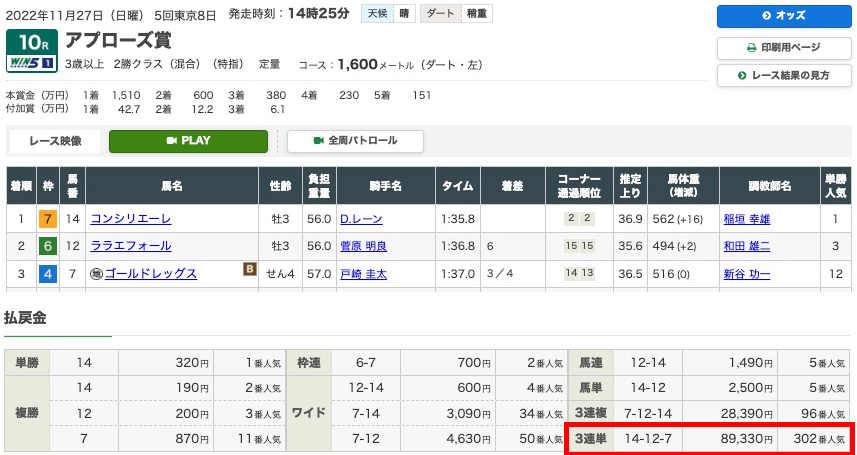Click the 馬単 payout label

590,388
